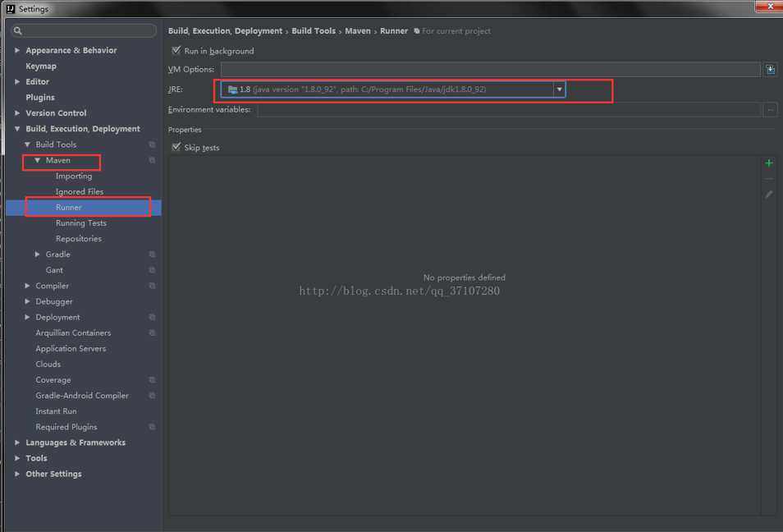Click the remove property minus icon
This screenshot has width=783, height=532.
coord(768,179)
